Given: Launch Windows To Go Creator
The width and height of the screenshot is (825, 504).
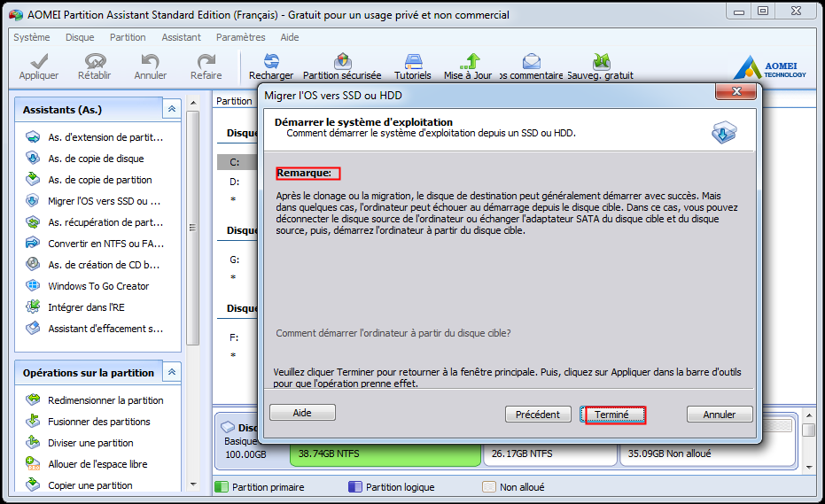Looking at the screenshot, I should tap(88, 286).
